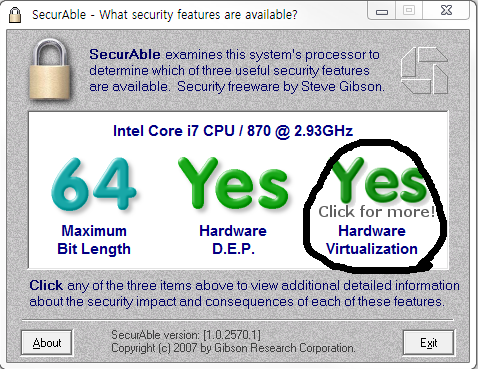Select the Maximum Bit Length label
Image resolution: width=478 pixels, height=369 pixels.
(x=94, y=240)
